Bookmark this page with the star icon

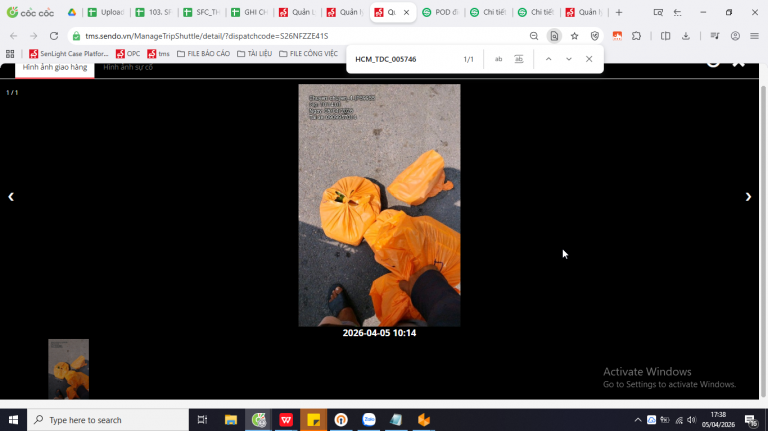coord(575,36)
